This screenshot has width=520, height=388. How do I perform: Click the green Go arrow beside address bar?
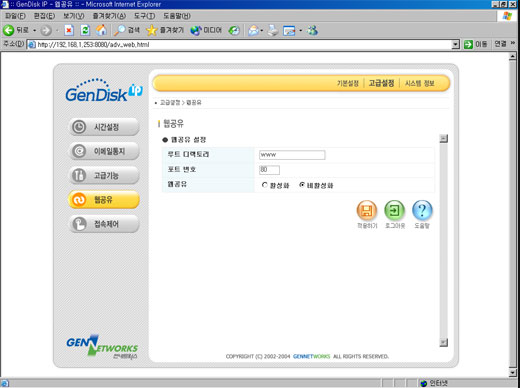pos(468,44)
